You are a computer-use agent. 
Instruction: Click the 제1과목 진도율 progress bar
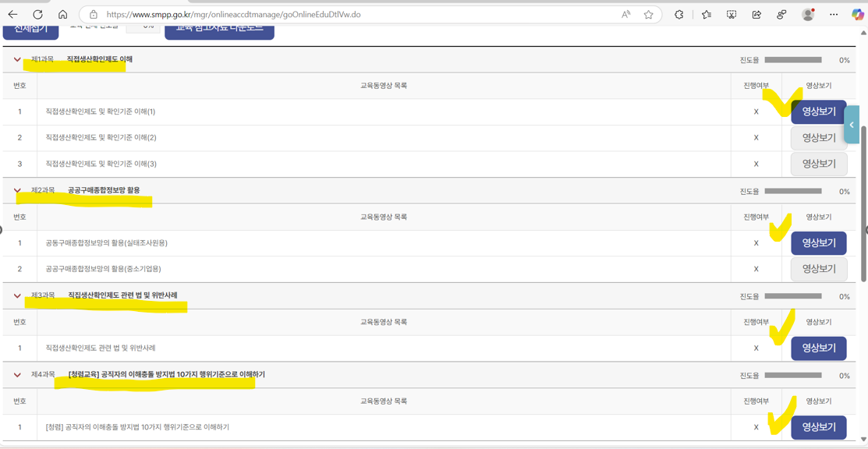pos(793,60)
